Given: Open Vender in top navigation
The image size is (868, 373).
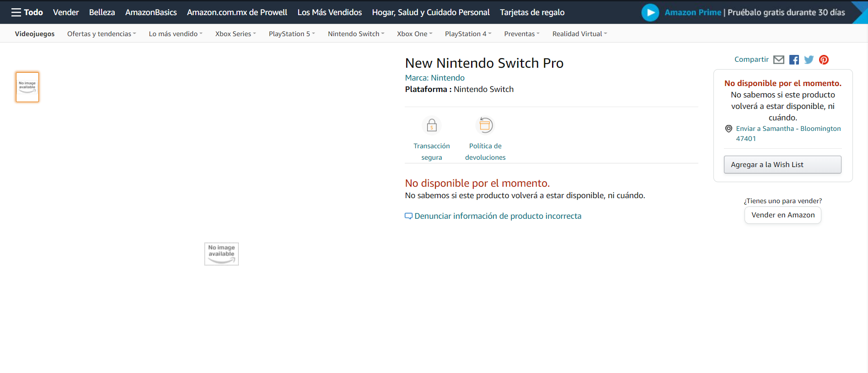Looking at the screenshot, I should coord(66,12).
